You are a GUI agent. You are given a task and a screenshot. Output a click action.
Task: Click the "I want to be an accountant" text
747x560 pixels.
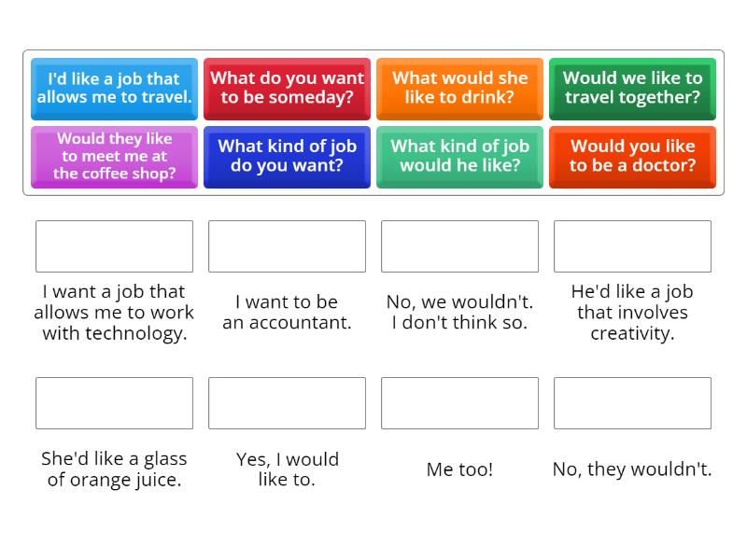coord(287,313)
